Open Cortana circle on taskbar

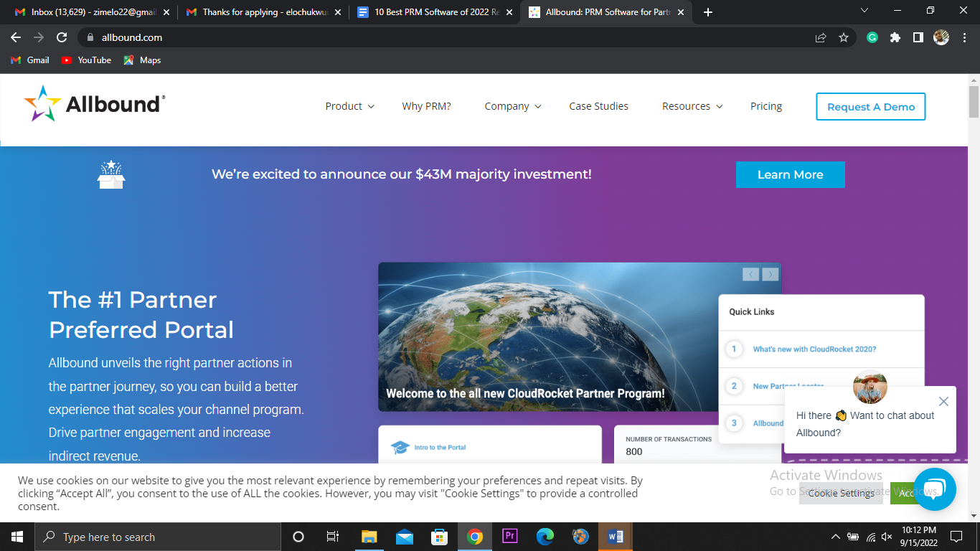[x=298, y=537]
